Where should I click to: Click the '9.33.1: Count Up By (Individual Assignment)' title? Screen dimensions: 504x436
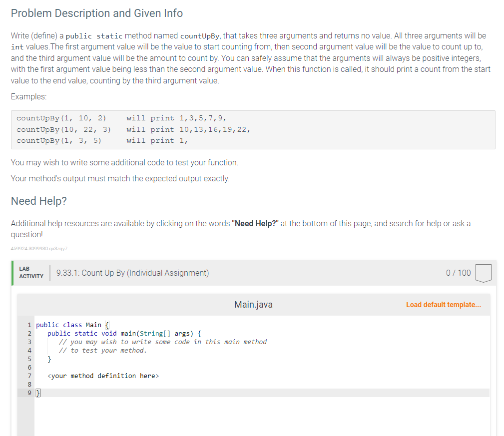click(132, 273)
